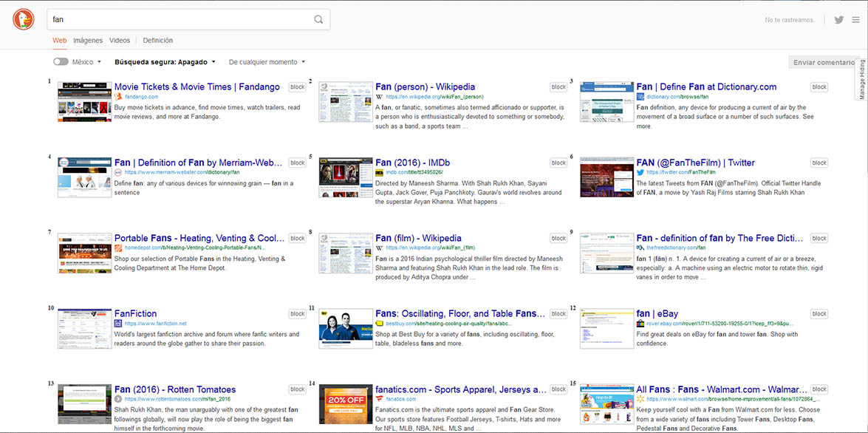This screenshot has height=433, width=868.
Task: Click the search box containing fan
Action: [x=189, y=19]
